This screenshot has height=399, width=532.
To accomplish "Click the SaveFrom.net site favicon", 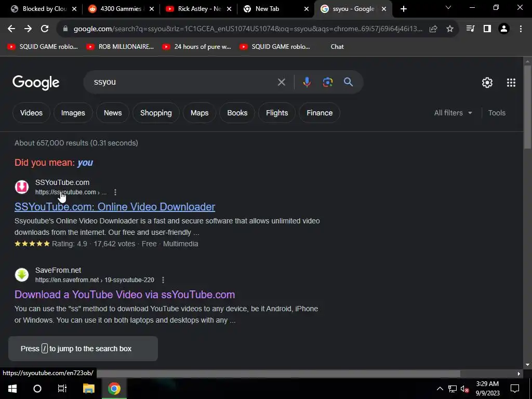I will (x=22, y=275).
